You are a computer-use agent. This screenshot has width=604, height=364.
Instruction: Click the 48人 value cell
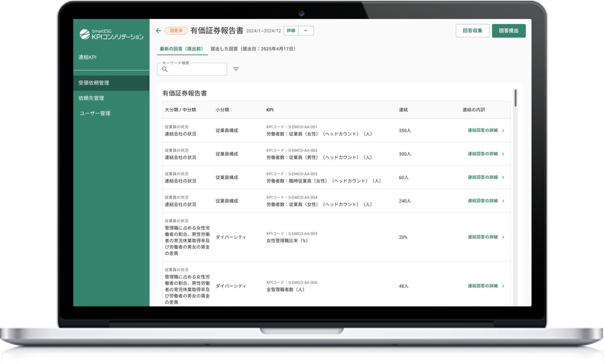coord(404,286)
